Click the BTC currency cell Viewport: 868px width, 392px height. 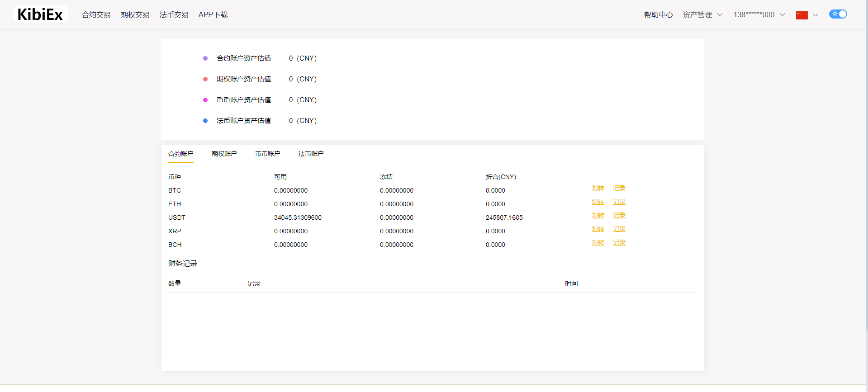175,190
